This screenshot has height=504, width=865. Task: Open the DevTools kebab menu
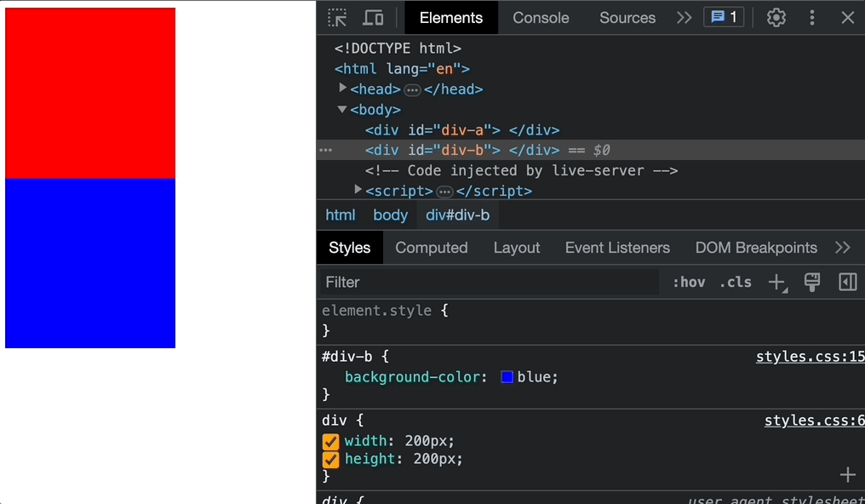point(812,18)
